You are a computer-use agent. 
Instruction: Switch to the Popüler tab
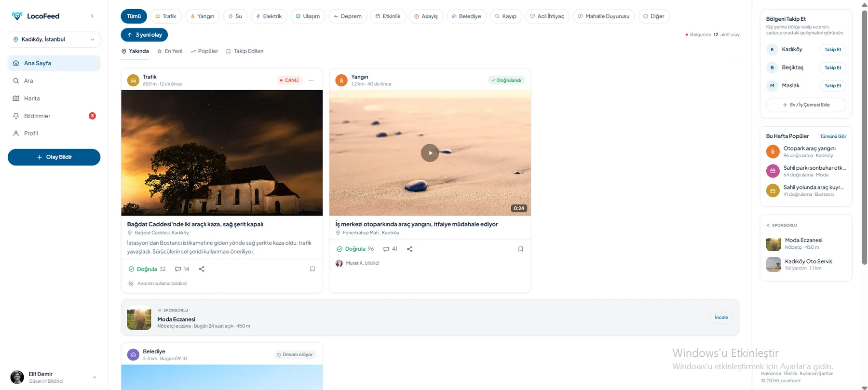pos(204,51)
